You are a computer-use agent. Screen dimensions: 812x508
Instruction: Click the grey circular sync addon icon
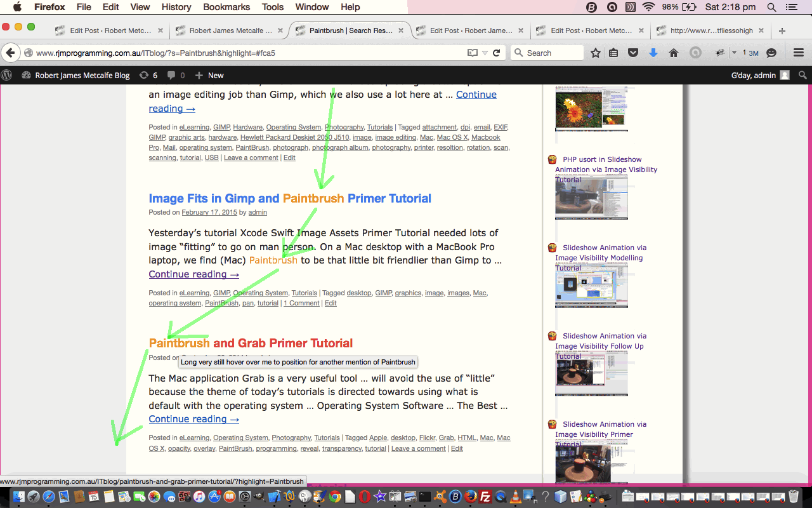[x=695, y=53]
